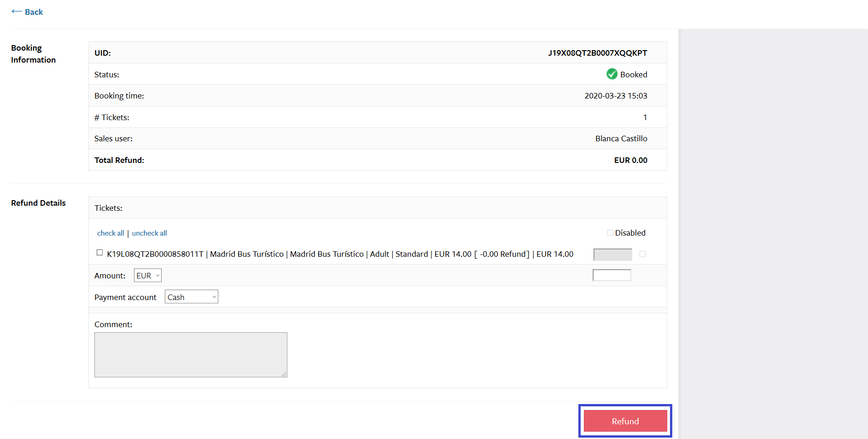Expand the Cash selector chevron

(214, 296)
